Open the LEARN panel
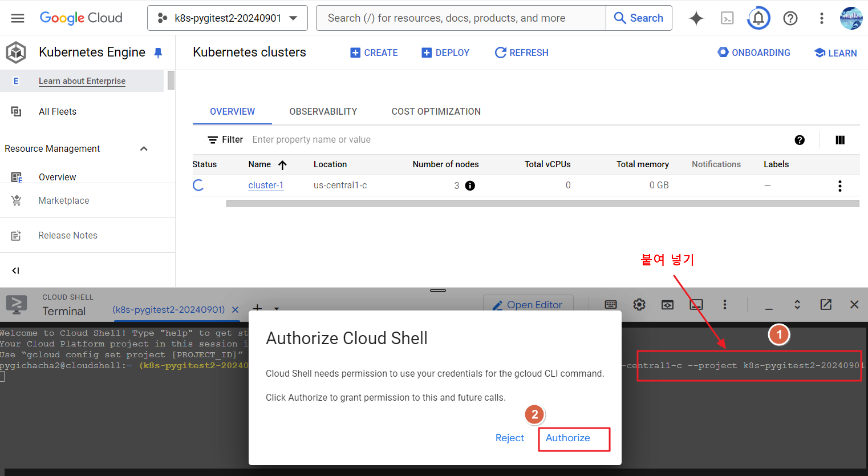868x476 pixels. [x=835, y=53]
